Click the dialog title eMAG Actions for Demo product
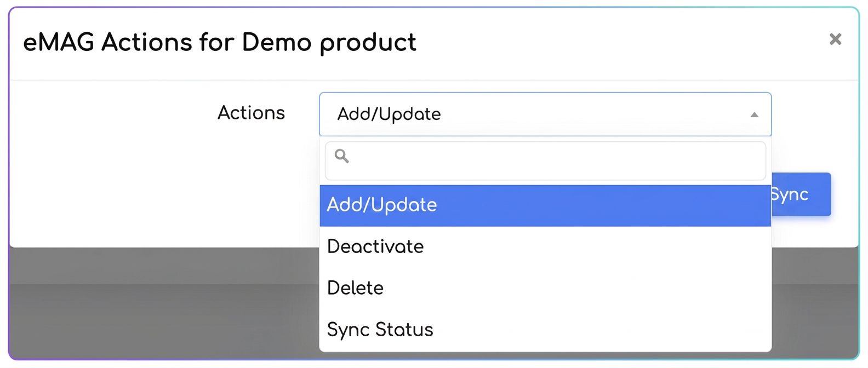Image resolution: width=868 pixels, height=368 pixels. (220, 42)
